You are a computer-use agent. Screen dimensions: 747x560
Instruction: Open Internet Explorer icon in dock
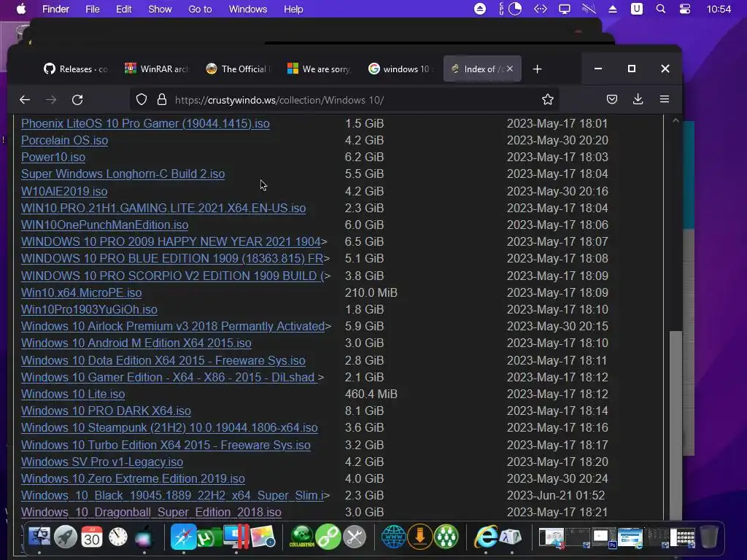485,537
